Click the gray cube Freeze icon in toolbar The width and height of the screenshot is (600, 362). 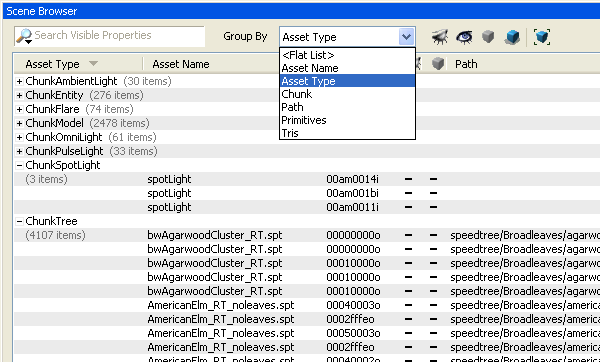(x=488, y=37)
